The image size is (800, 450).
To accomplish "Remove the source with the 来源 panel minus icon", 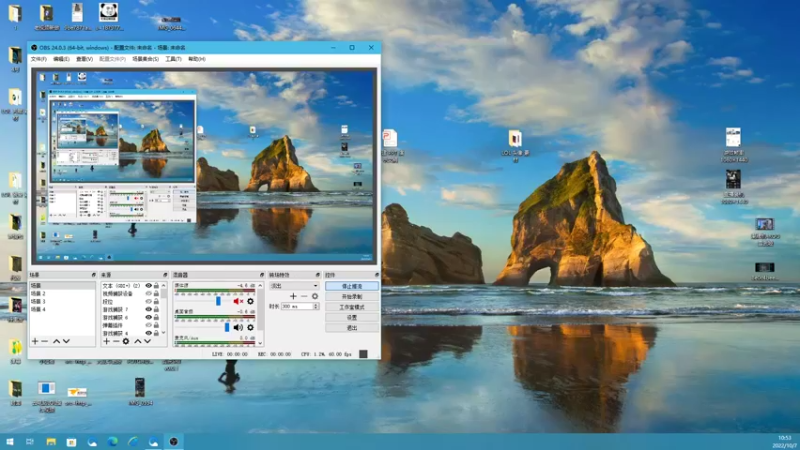I will 116,341.
